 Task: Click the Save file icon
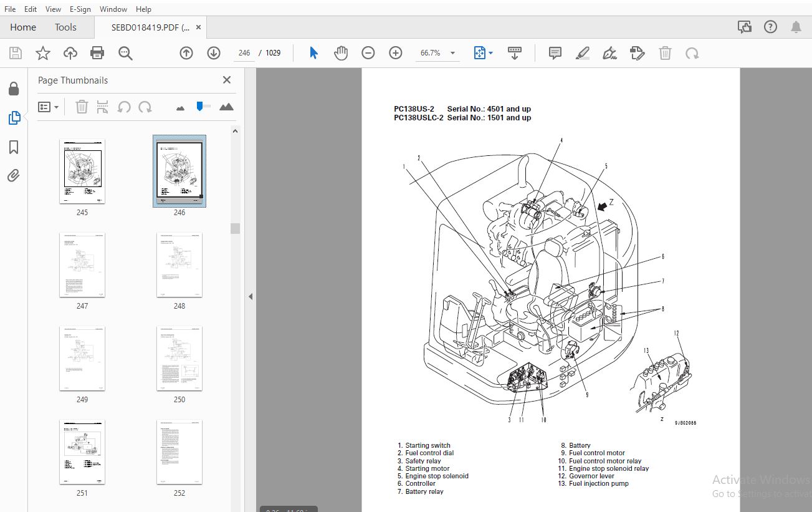[16, 53]
